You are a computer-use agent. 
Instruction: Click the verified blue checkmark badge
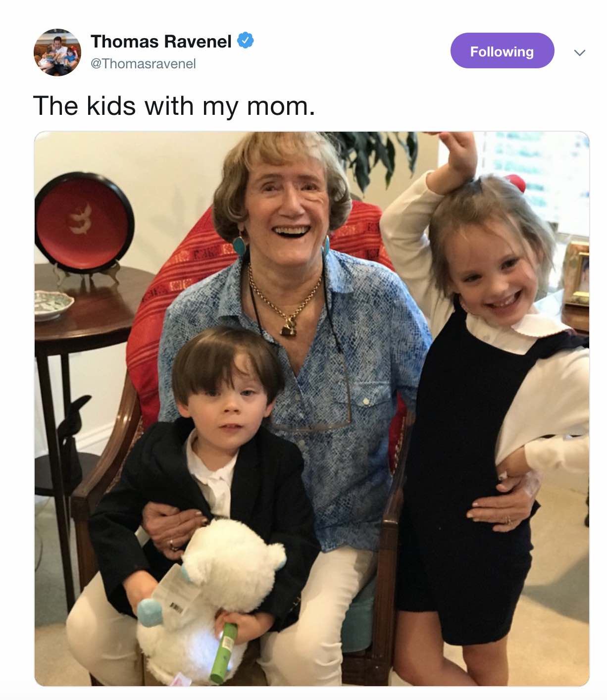pyautogui.click(x=246, y=40)
